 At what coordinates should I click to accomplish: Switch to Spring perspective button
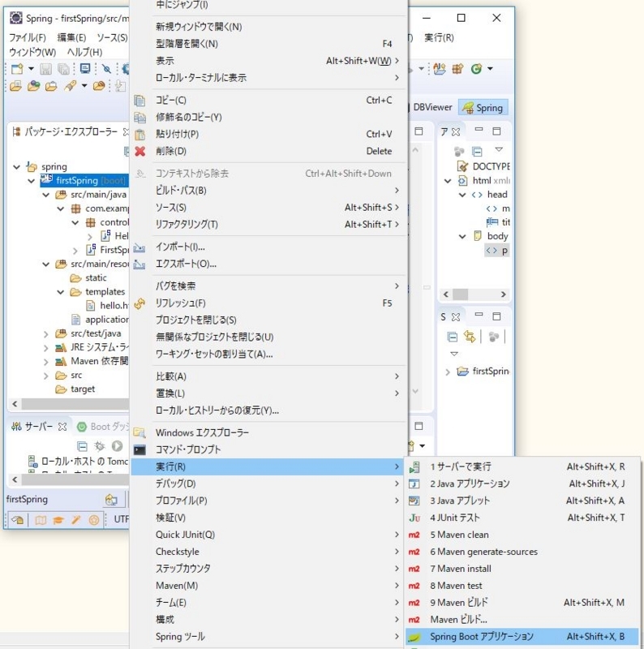coord(483,108)
